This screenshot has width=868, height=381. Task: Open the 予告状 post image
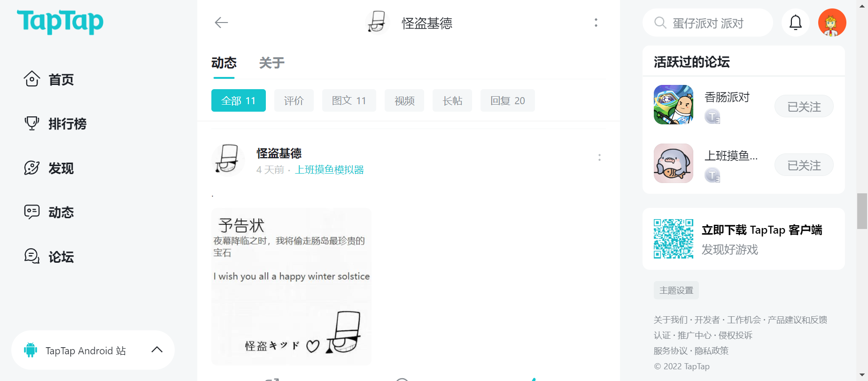point(291,286)
